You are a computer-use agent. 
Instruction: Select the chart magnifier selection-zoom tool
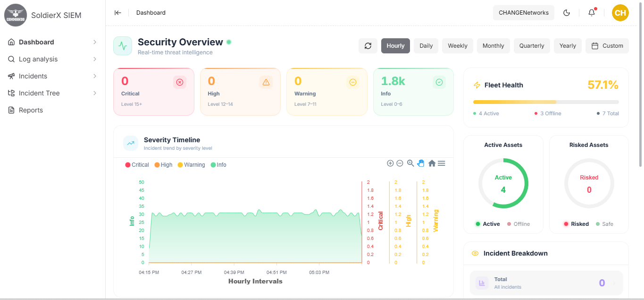coord(410,163)
